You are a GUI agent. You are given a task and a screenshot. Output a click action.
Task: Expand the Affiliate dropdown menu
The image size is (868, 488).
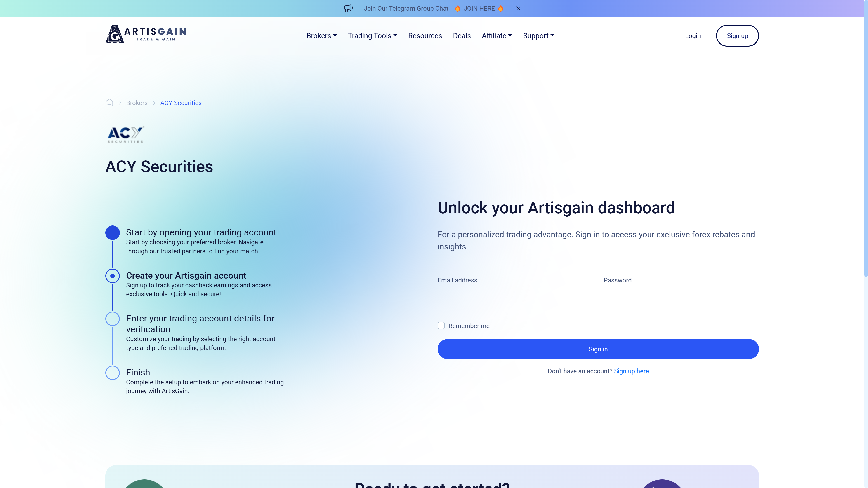tap(497, 36)
